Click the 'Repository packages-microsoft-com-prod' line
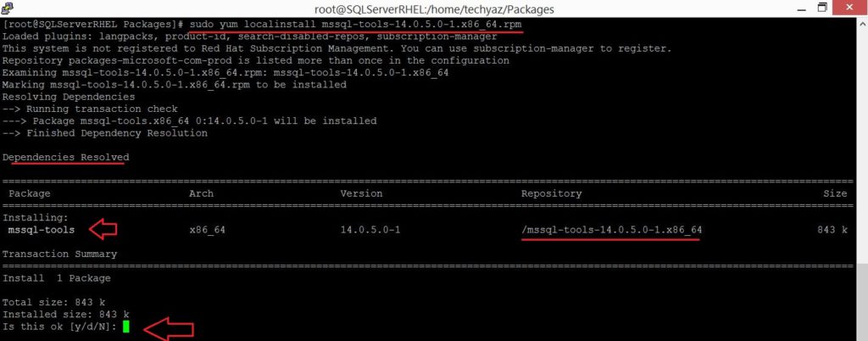The width and height of the screenshot is (868, 341). pos(256,60)
